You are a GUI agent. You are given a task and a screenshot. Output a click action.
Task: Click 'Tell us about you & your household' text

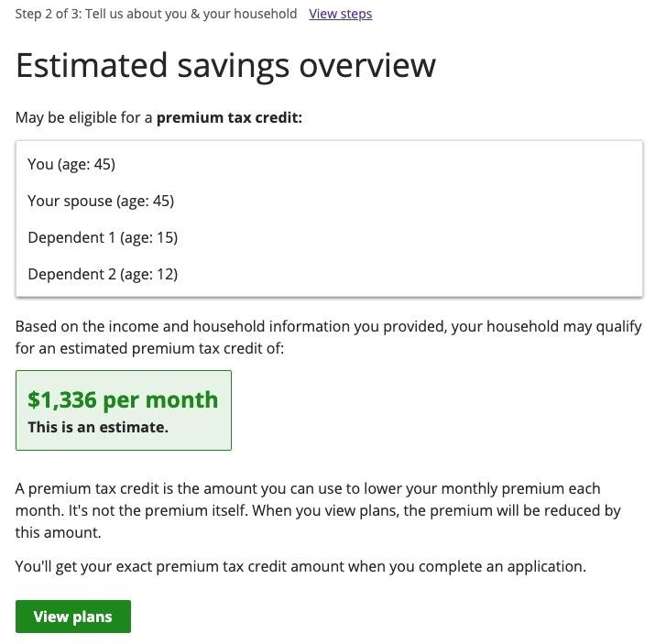[x=191, y=14]
